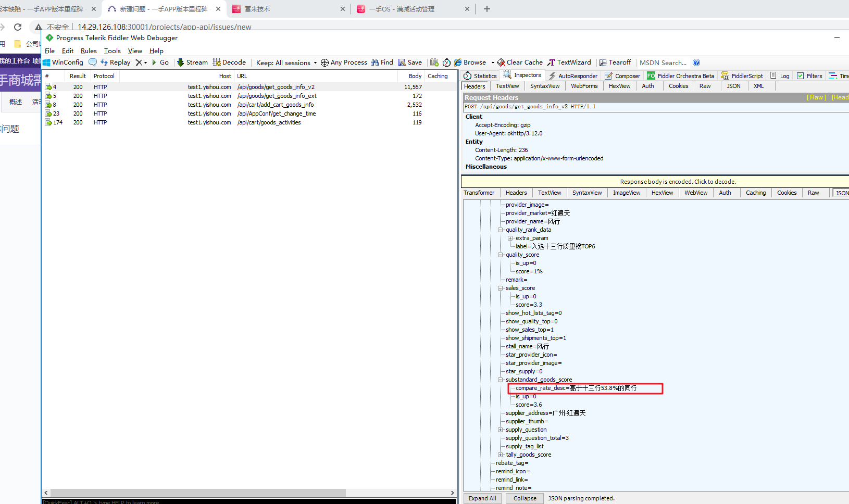
Task: Open the View menu
Action: coord(135,51)
